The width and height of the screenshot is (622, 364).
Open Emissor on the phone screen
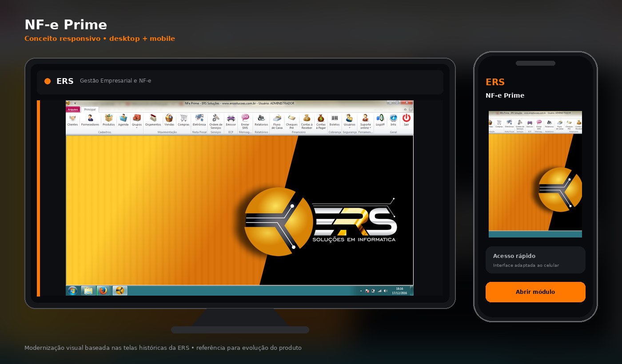530,124
